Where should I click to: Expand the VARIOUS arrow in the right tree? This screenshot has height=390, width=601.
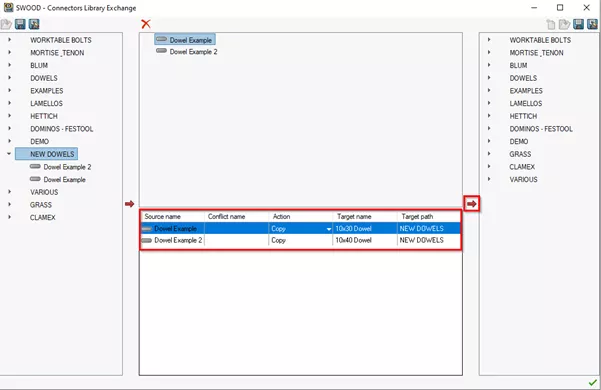489,179
